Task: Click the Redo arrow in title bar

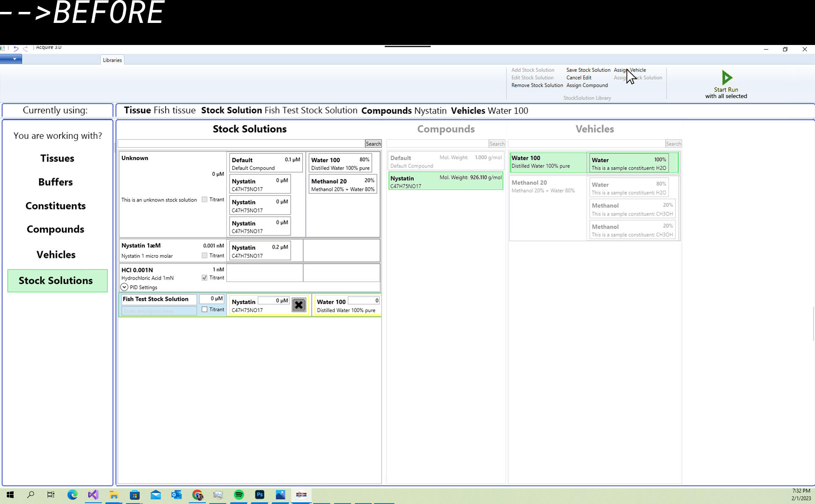Action: click(x=25, y=48)
